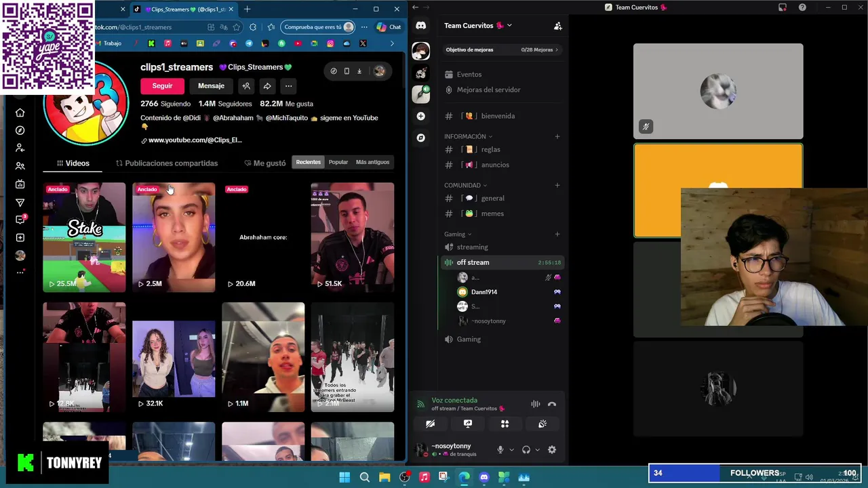
Task: Switch to Publicaciones compartidas tab
Action: click(167, 163)
